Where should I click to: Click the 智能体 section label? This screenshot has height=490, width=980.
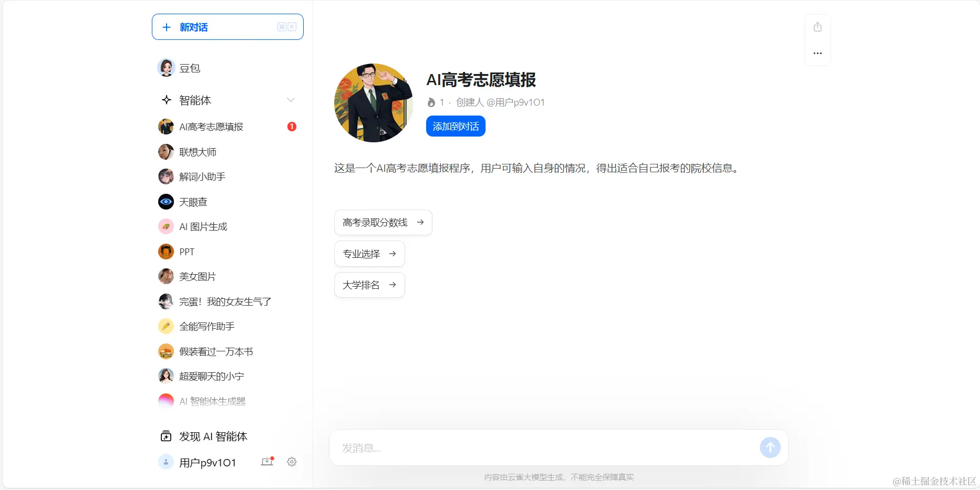[195, 100]
